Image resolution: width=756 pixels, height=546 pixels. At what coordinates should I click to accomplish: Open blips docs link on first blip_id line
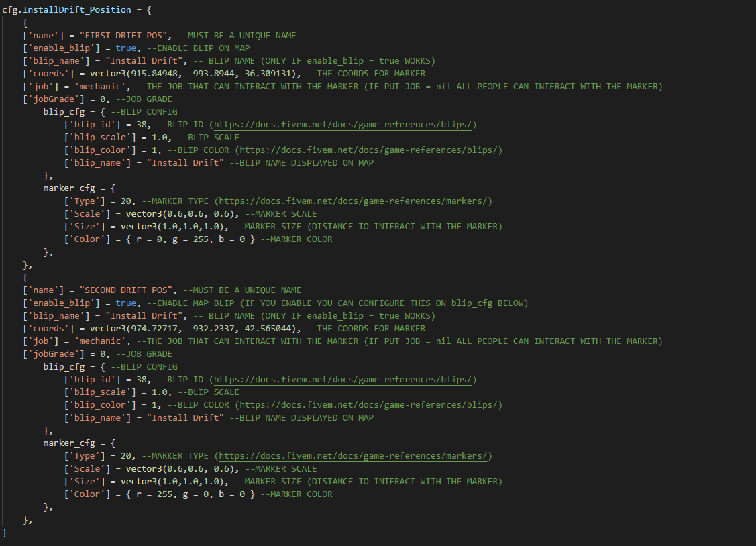point(345,125)
